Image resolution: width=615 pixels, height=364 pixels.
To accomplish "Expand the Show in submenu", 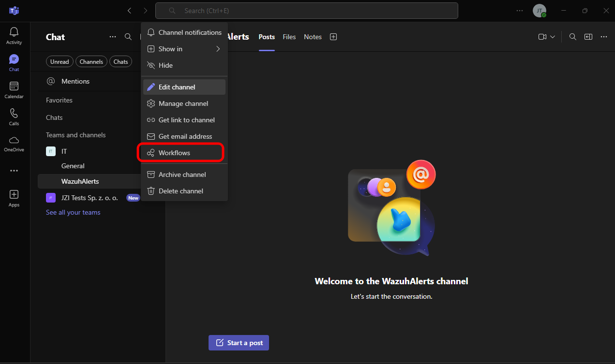I will (x=184, y=49).
